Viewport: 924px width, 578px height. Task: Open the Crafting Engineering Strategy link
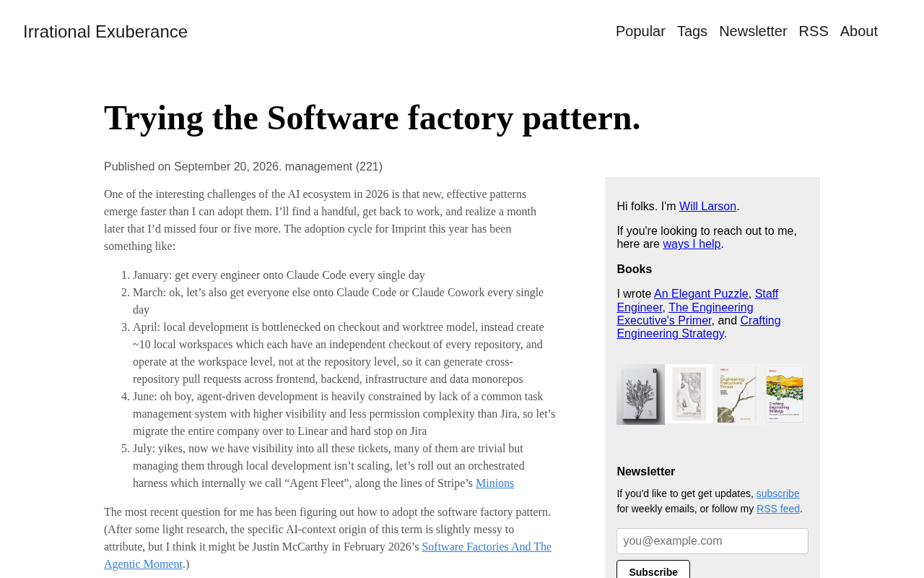pos(699,327)
